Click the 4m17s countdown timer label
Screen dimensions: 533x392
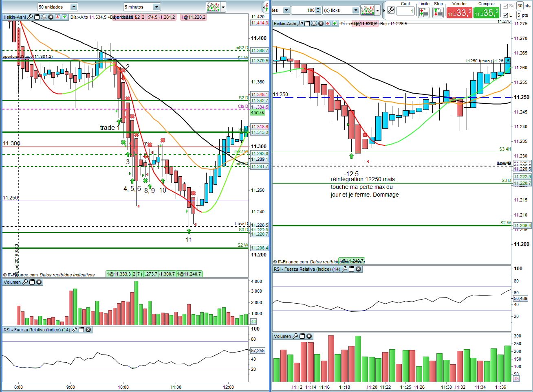(x=258, y=113)
